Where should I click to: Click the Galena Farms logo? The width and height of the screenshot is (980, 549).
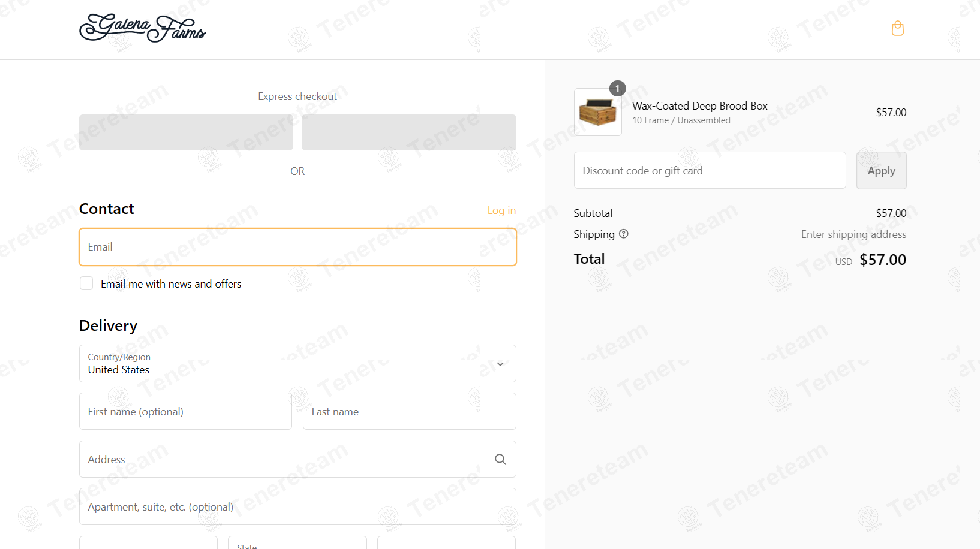(x=142, y=28)
